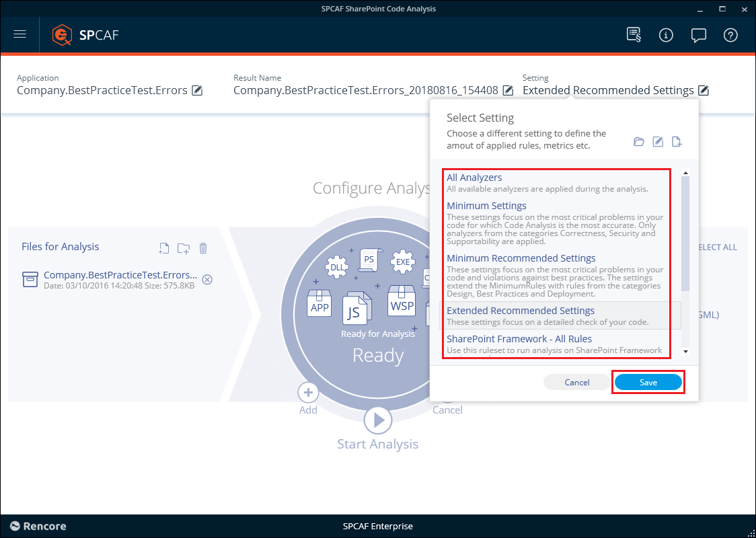Open the feedback speech bubble icon
The image size is (756, 538).
[698, 35]
